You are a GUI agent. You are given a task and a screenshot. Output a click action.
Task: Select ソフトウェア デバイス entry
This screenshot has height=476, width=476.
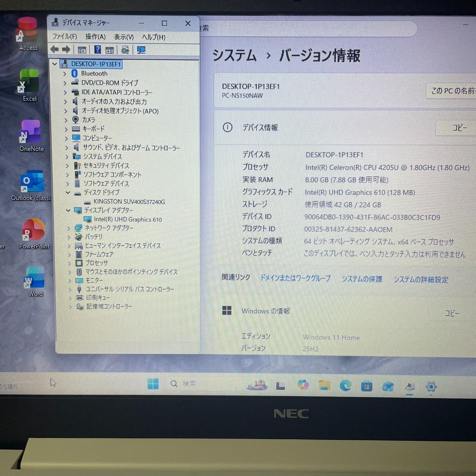(x=106, y=183)
